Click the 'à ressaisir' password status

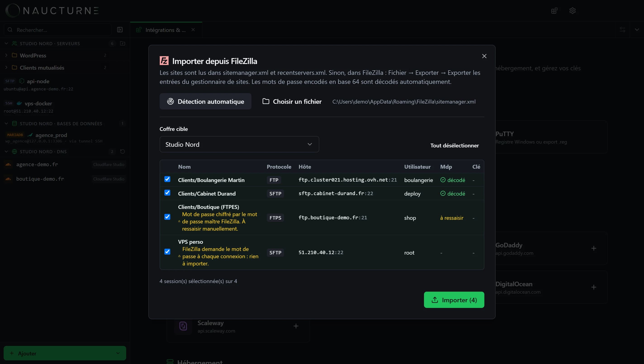(x=452, y=218)
